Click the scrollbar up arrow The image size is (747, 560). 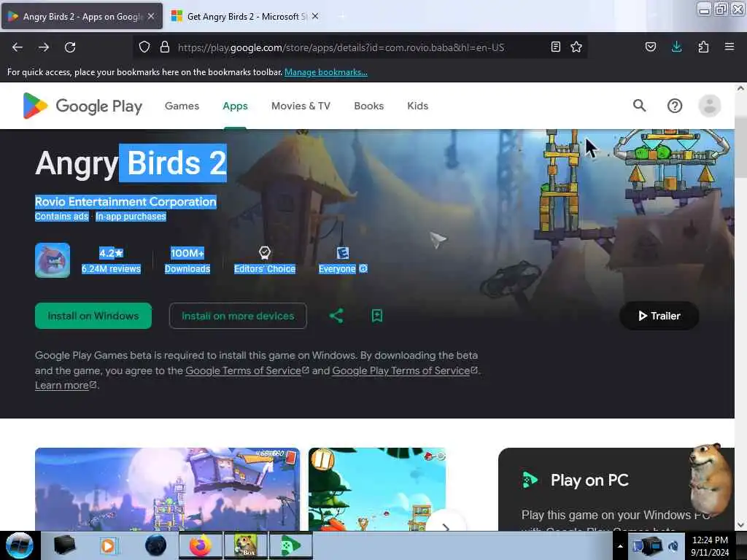pyautogui.click(x=740, y=88)
